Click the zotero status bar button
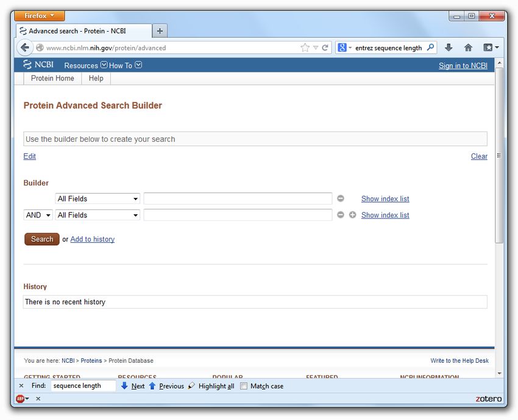The width and height of the screenshot is (518, 420). tap(489, 399)
